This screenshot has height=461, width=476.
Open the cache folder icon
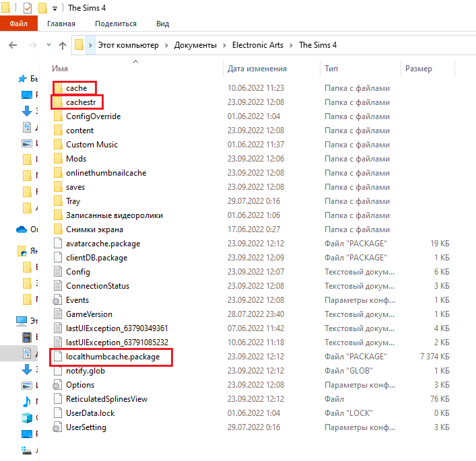[59, 88]
